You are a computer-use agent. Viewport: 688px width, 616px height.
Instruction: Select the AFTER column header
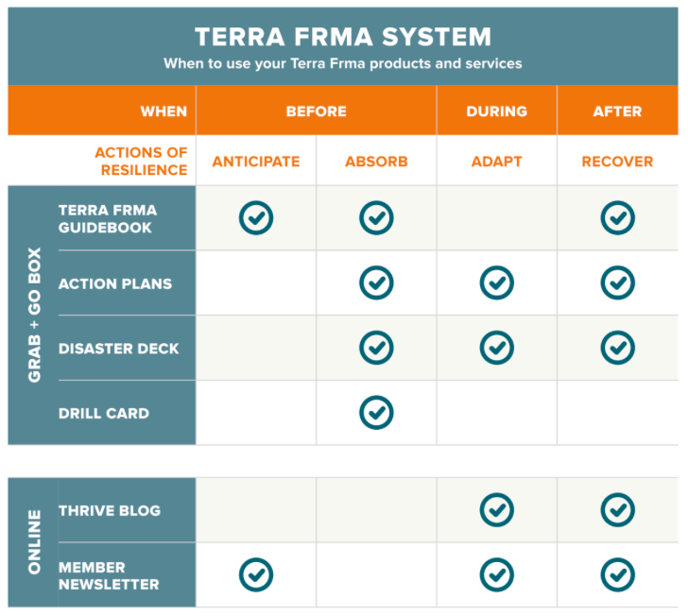617,111
